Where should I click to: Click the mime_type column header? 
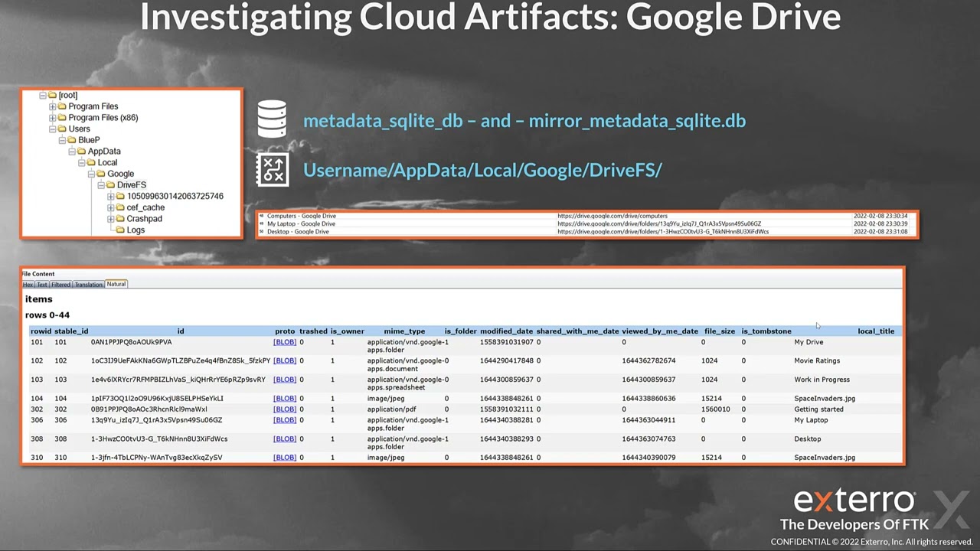click(x=404, y=331)
